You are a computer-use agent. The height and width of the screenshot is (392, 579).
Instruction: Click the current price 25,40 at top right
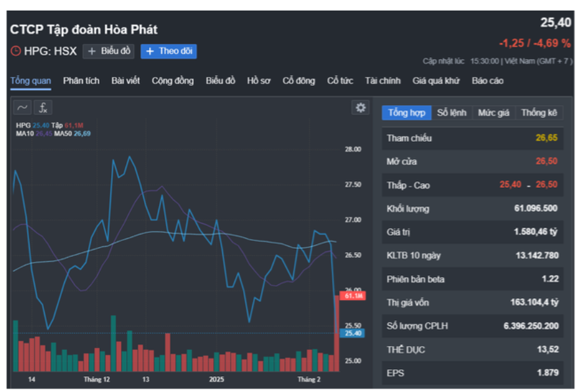point(556,23)
